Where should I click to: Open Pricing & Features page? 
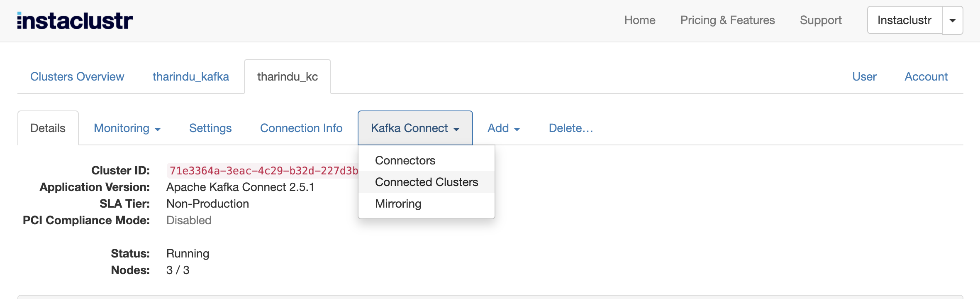(x=727, y=20)
